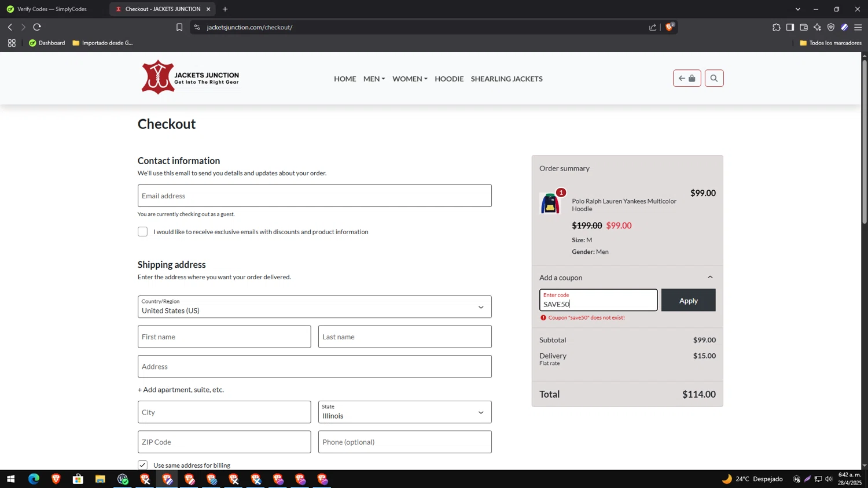868x488 pixels.
Task: Open the browser extensions puzzle icon
Action: [x=777, y=27]
